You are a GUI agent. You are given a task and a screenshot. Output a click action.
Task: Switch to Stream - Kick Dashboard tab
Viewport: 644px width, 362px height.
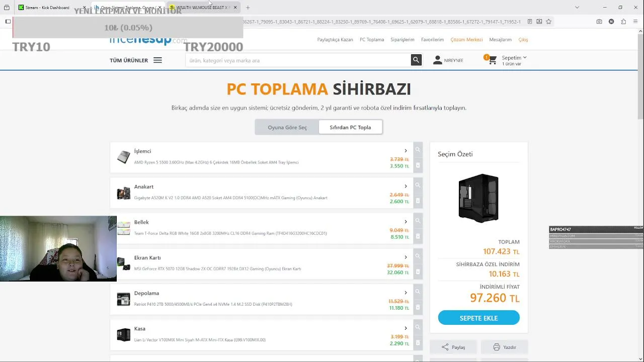47,8
